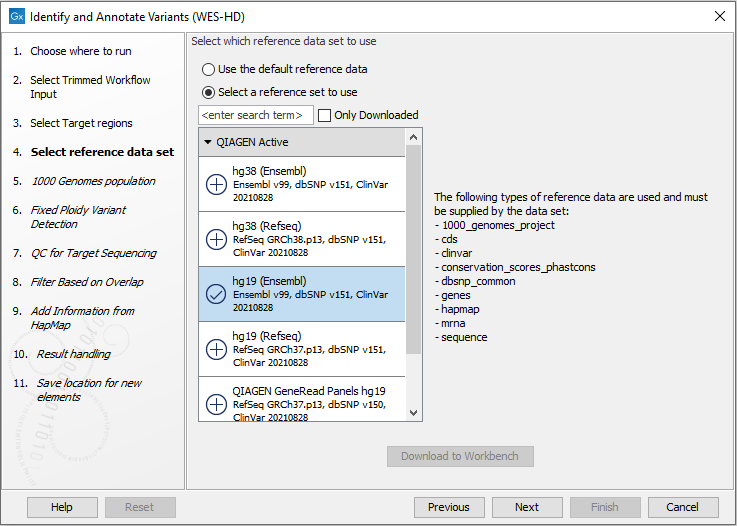737x526 pixels.
Task: Click the reference list scrollbar thumb
Action: (414, 249)
